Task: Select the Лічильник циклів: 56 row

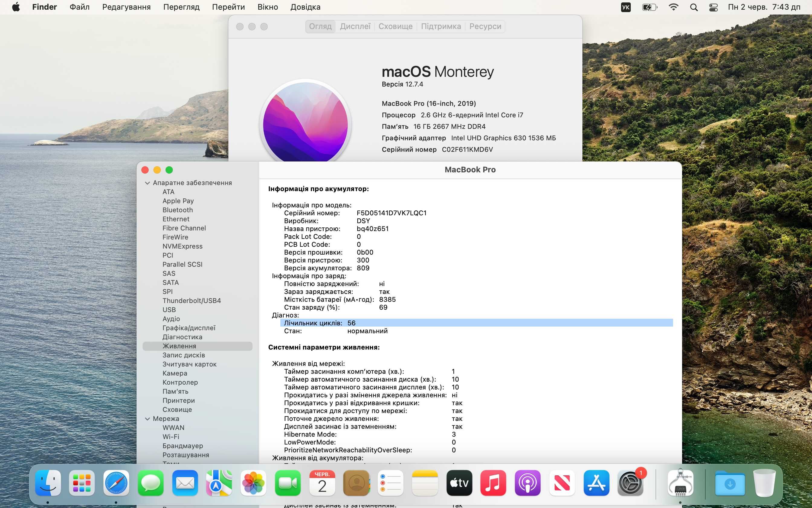Action: [x=476, y=323]
